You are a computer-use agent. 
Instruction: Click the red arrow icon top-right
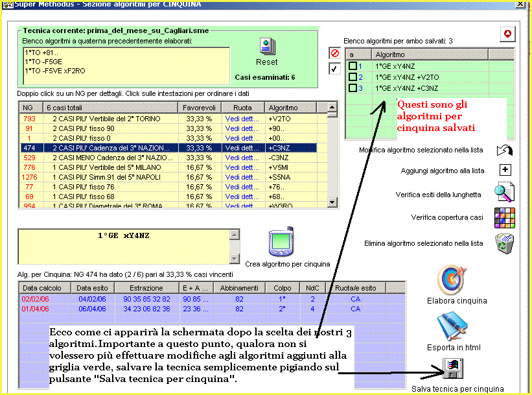click(507, 34)
